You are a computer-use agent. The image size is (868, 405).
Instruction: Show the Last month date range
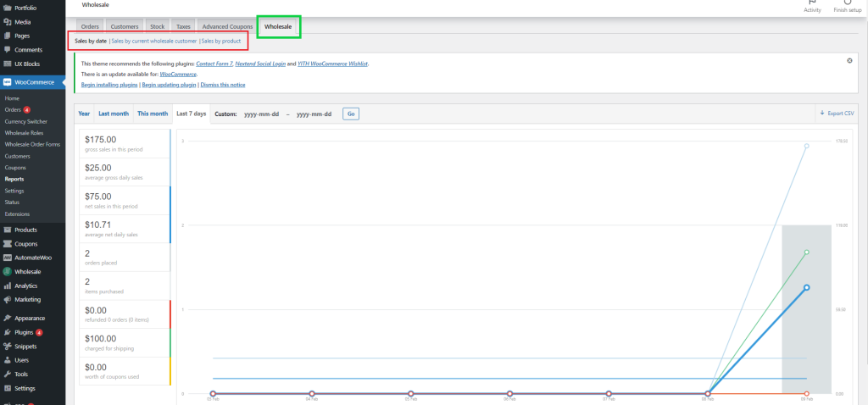114,114
